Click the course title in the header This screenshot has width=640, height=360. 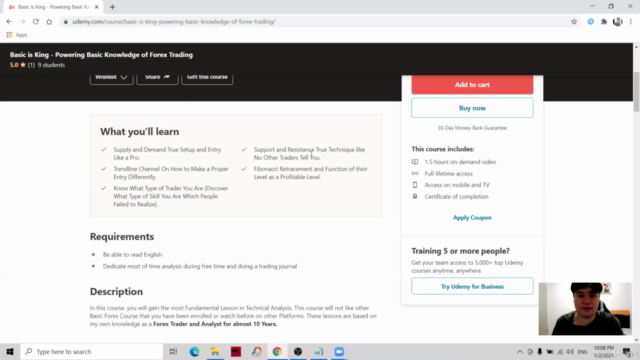tap(101, 55)
